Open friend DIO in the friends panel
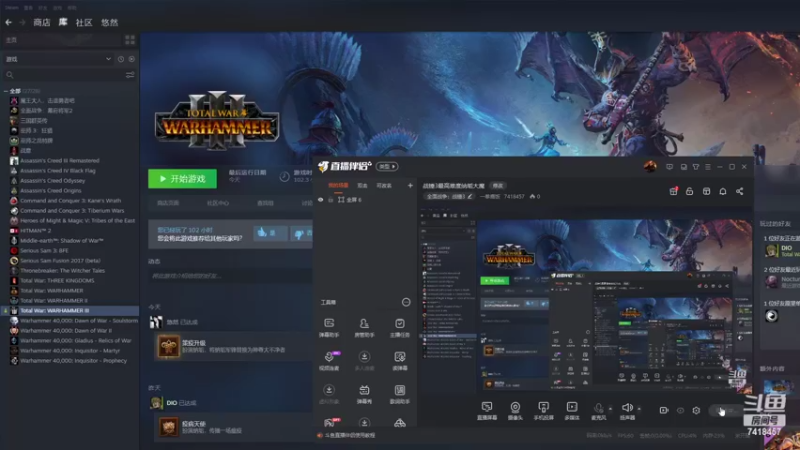 (781, 251)
